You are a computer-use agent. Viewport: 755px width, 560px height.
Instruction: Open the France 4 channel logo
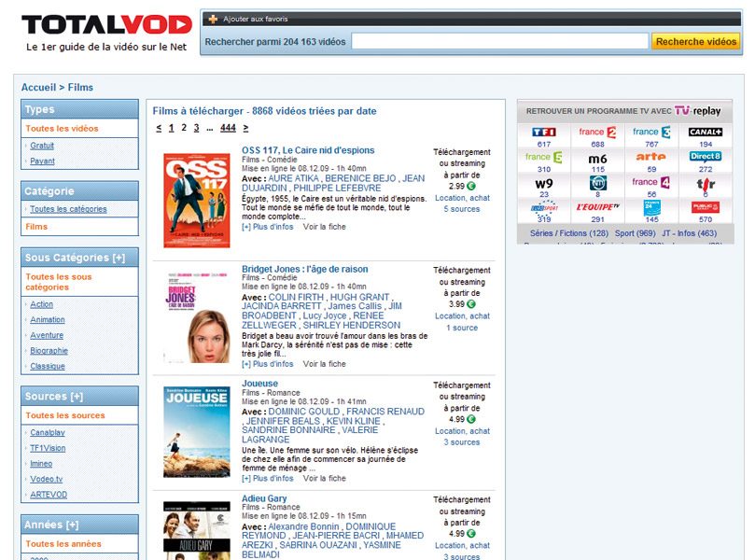[x=651, y=182]
